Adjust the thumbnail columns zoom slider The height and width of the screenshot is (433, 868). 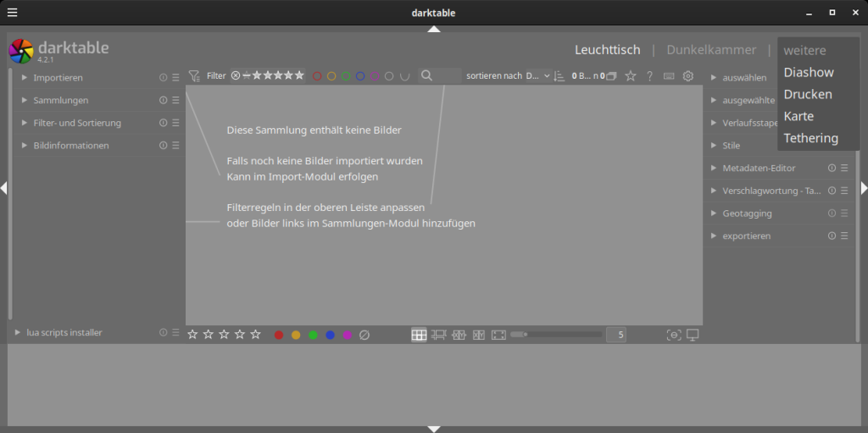tap(556, 335)
